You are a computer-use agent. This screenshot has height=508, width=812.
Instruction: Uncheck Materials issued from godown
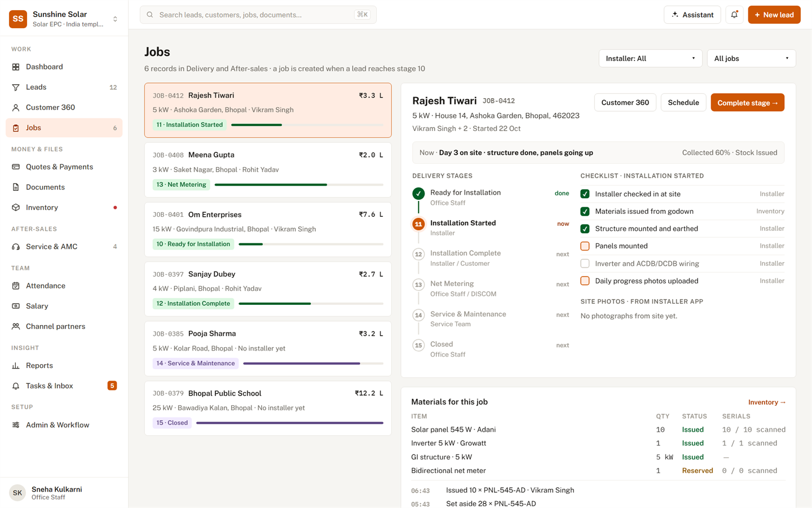(585, 211)
